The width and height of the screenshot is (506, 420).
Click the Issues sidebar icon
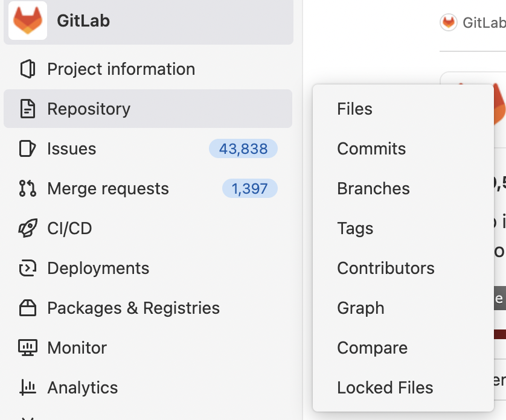(x=28, y=148)
